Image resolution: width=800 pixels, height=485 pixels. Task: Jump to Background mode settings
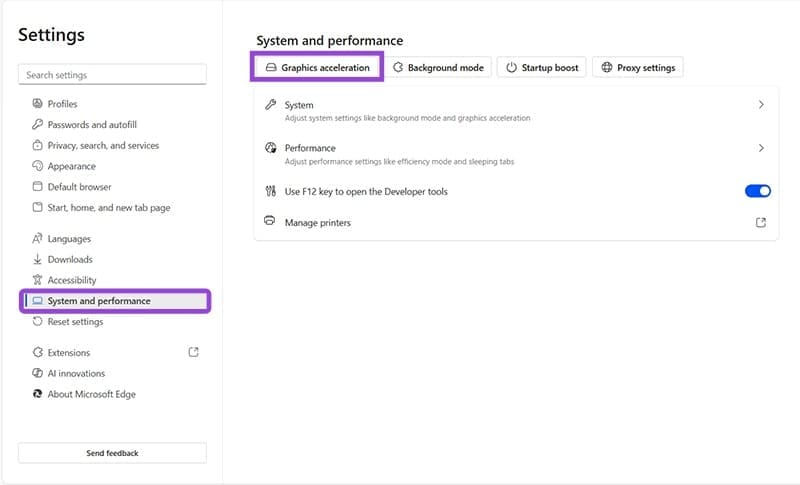(438, 68)
